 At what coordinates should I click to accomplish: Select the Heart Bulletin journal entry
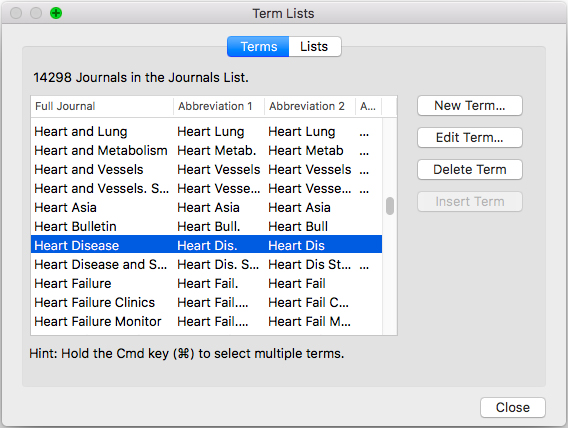coord(206,227)
